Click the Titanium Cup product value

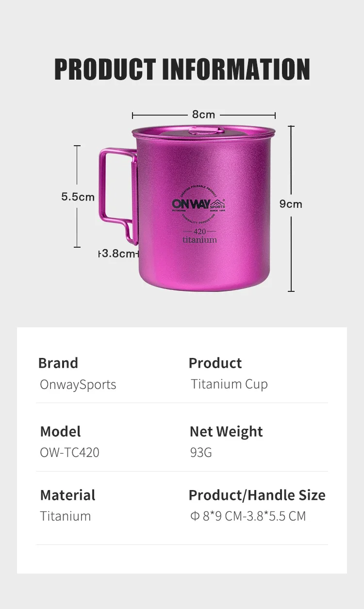click(229, 384)
